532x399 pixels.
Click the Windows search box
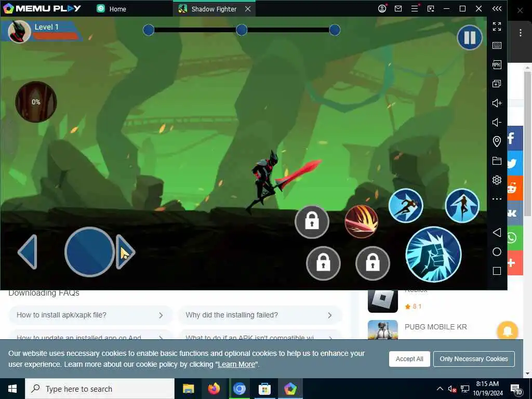click(100, 389)
